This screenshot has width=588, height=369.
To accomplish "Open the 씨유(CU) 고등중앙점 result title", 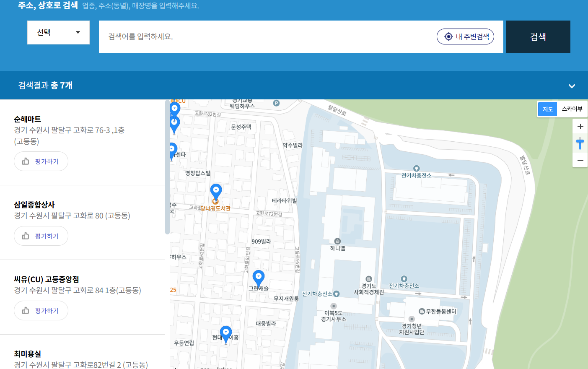I will point(47,279).
